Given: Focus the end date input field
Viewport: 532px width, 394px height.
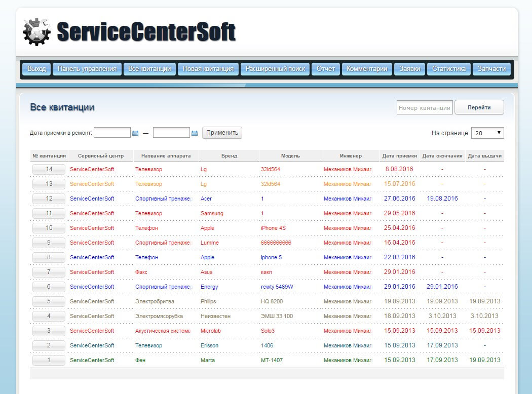Looking at the screenshot, I should (x=171, y=133).
